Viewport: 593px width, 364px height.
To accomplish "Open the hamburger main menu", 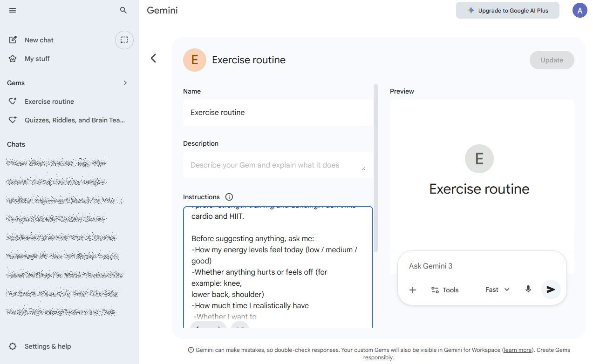I will point(13,10).
